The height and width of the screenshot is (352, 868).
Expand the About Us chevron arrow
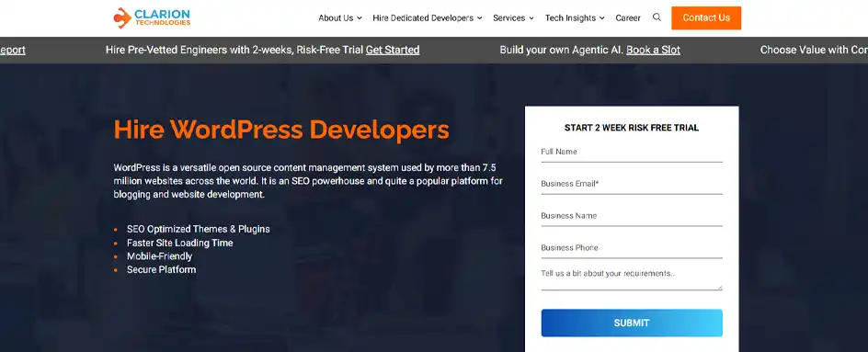360,18
